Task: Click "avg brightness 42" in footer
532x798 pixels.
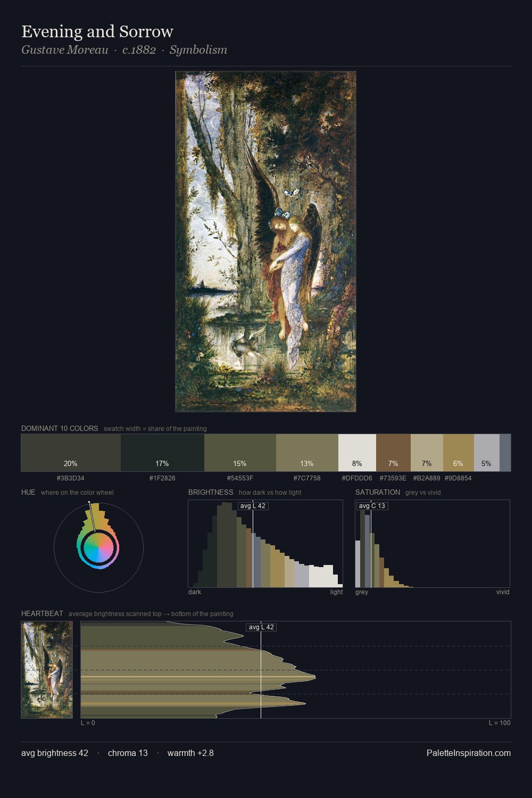Action: [x=55, y=753]
